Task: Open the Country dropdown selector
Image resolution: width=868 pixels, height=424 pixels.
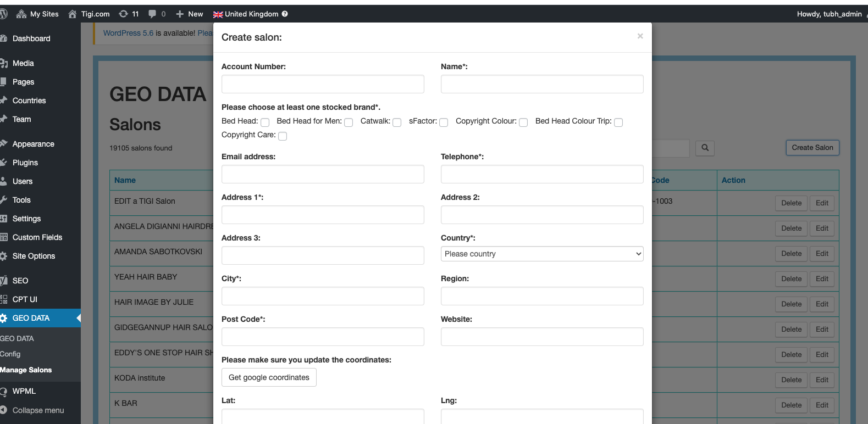Action: click(x=541, y=254)
